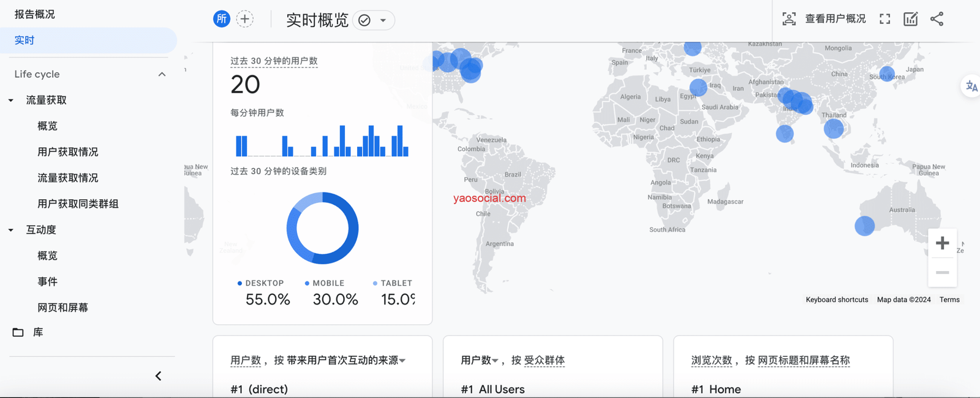Open the Keyboard shortcuts map link

coord(837,300)
